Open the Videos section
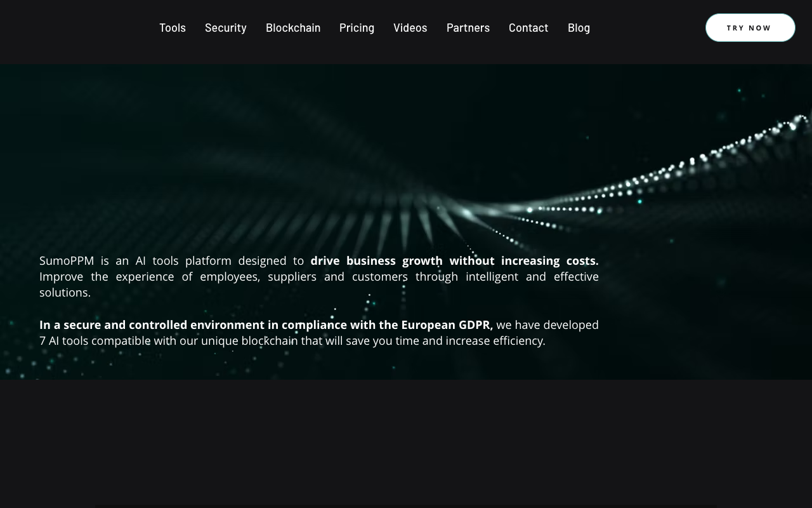This screenshot has height=508, width=812. pyautogui.click(x=410, y=27)
